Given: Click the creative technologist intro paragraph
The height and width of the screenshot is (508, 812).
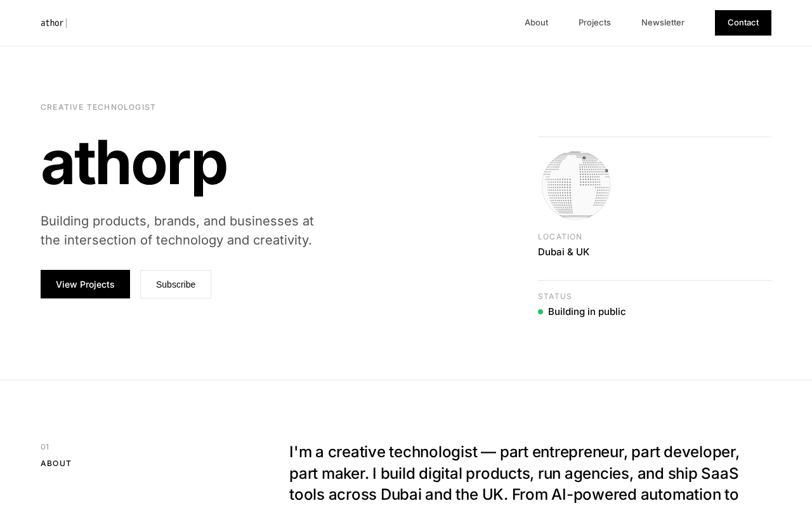Looking at the screenshot, I should point(514,473).
